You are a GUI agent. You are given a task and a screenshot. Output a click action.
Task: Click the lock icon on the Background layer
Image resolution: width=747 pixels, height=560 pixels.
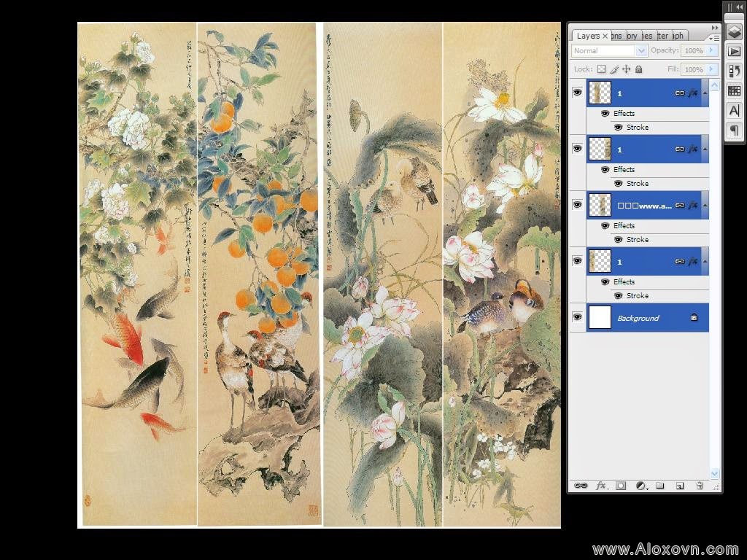(x=694, y=317)
